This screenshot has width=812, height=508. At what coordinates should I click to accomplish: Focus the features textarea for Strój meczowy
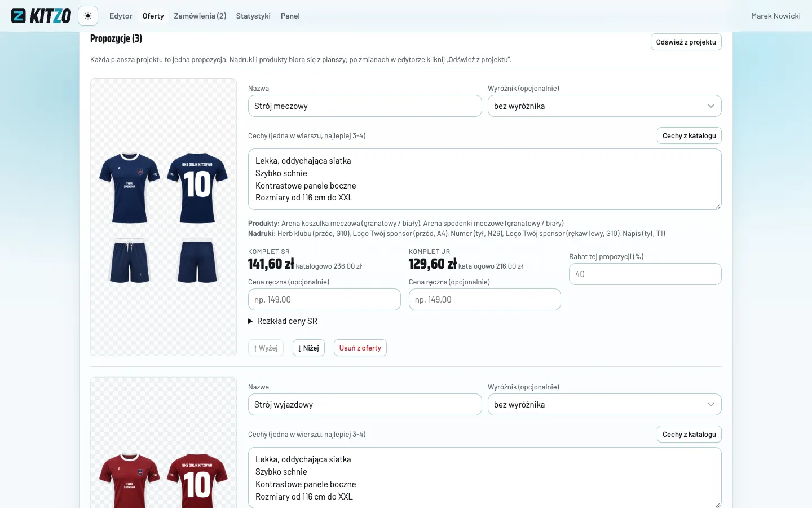485,179
